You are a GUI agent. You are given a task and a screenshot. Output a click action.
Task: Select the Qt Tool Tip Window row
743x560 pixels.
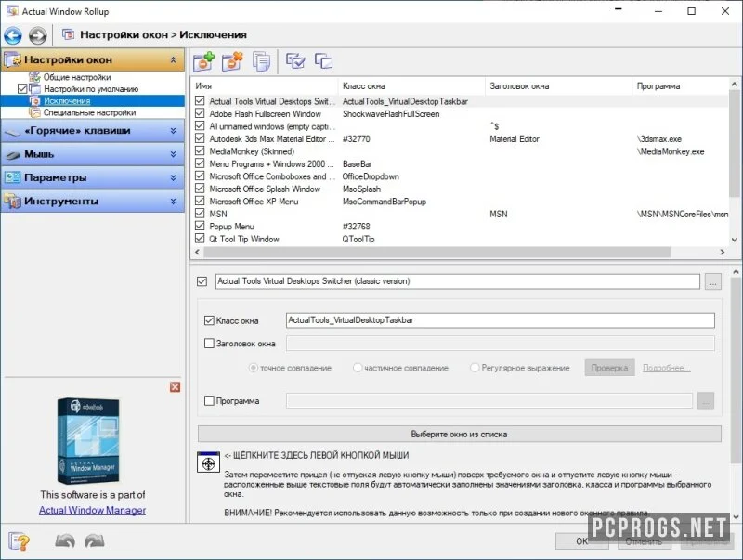pos(460,240)
